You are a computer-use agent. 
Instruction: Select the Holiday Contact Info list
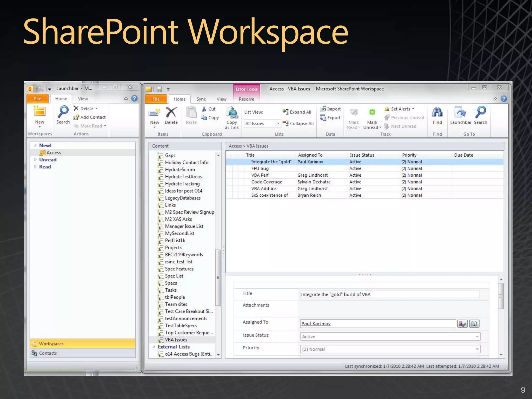[187, 163]
